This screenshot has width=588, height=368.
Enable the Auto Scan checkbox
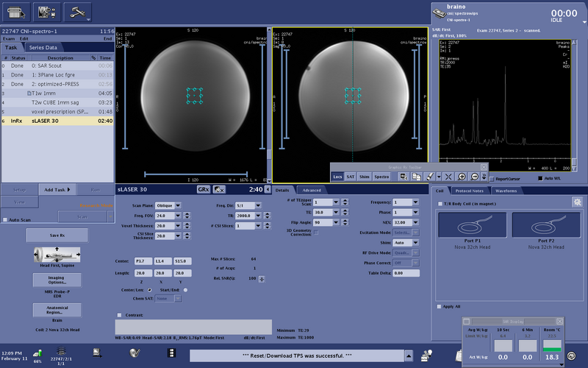coord(5,219)
